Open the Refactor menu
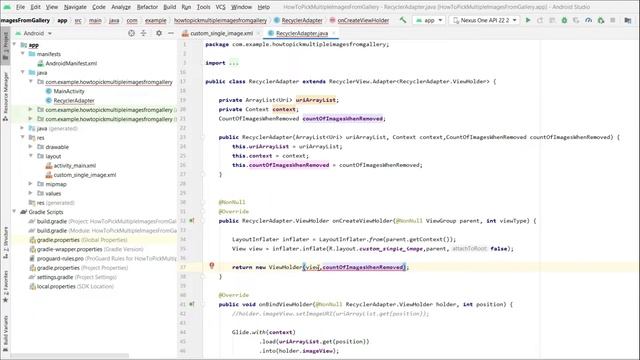 tap(147, 7)
